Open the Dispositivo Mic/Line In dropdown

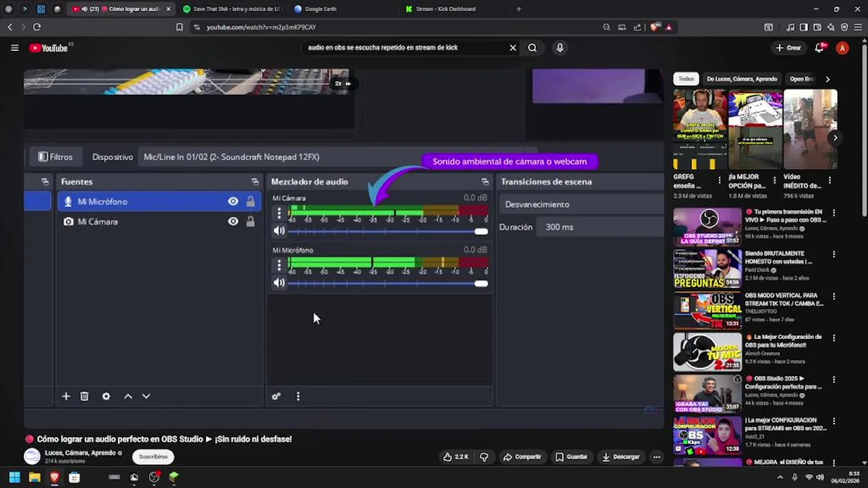337,157
